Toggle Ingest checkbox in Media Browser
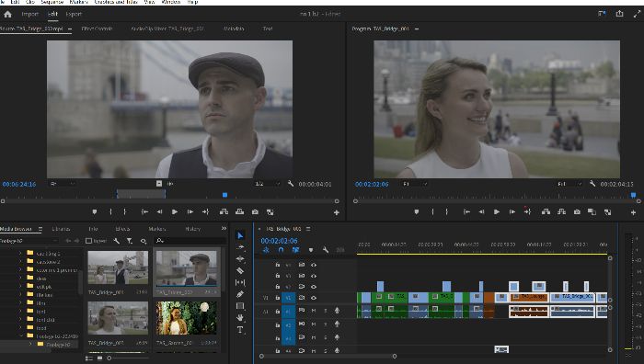 pyautogui.click(x=88, y=241)
